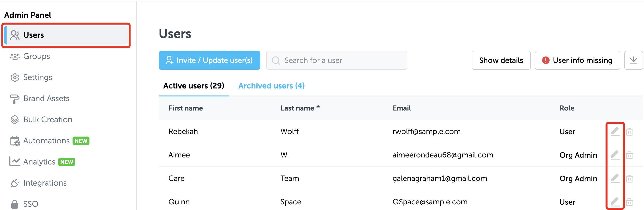Image resolution: width=644 pixels, height=210 pixels.
Task: Click the Show details button
Action: pyautogui.click(x=501, y=60)
